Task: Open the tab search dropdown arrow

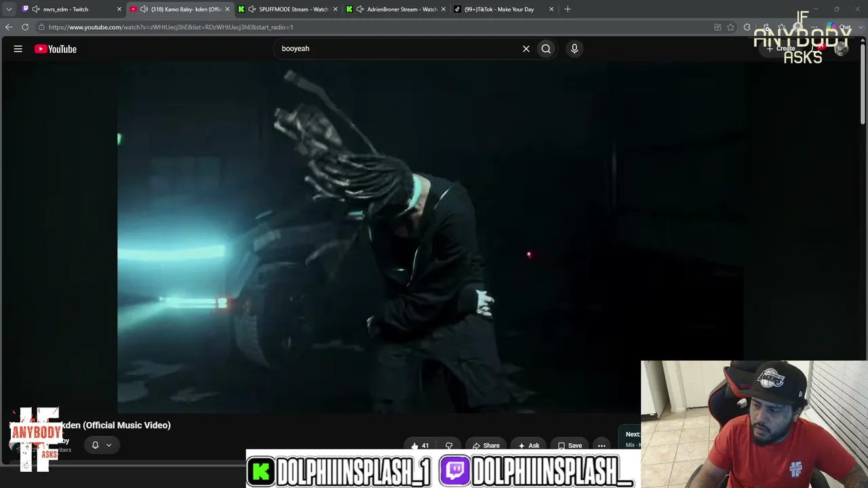Action: 9,9
